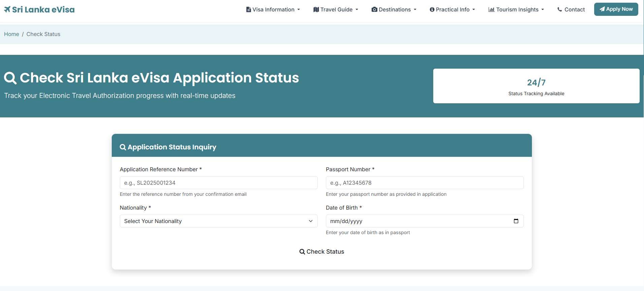644x291 pixels.
Task: Open the Select Your Nationality dropdown
Action: click(219, 221)
